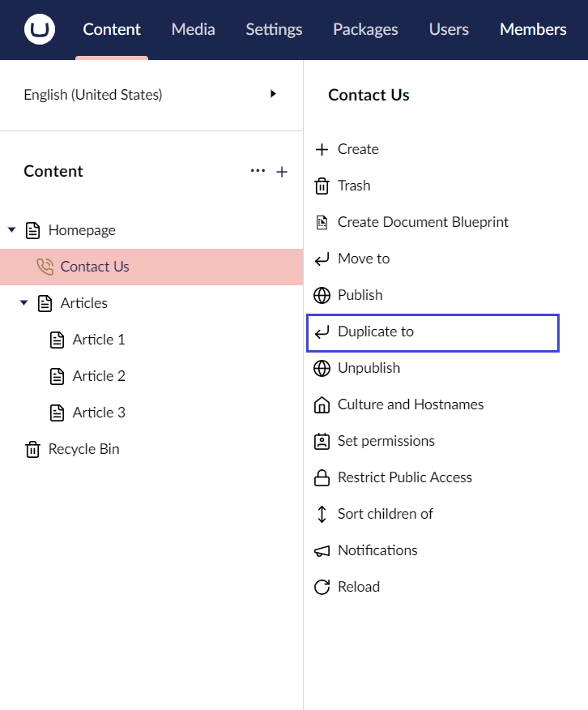Click the Create Document Blueprint icon
This screenshot has width=588, height=710.
[322, 222]
